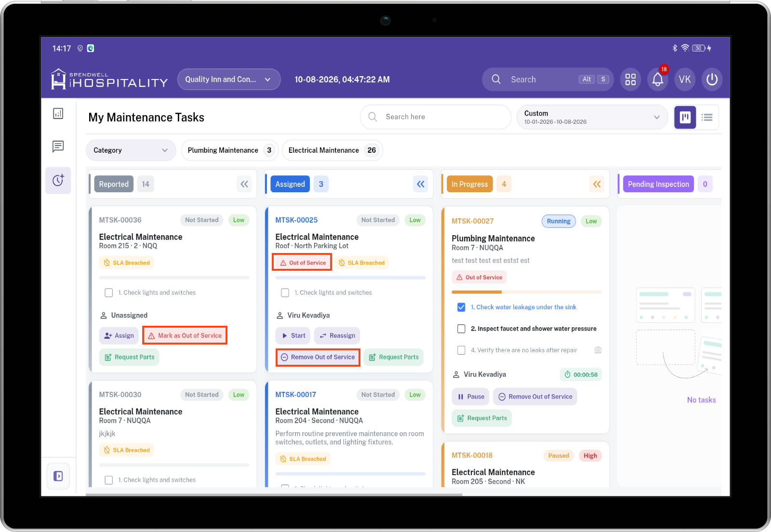The image size is (771, 532).
Task: Collapse the In Progress column
Action: (x=597, y=184)
